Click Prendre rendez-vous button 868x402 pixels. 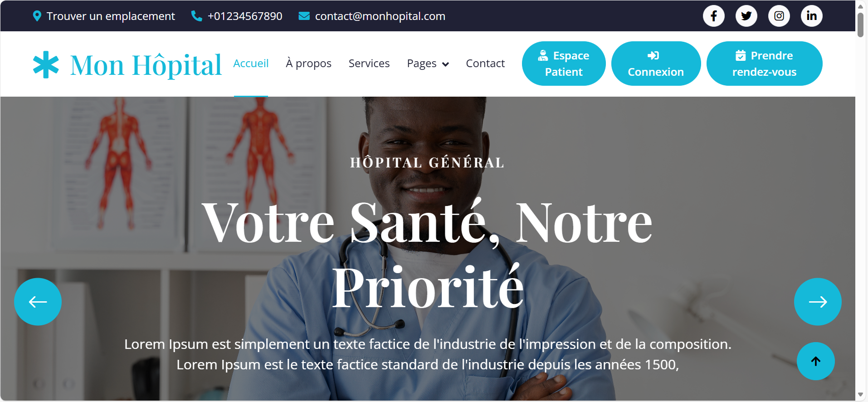point(764,64)
